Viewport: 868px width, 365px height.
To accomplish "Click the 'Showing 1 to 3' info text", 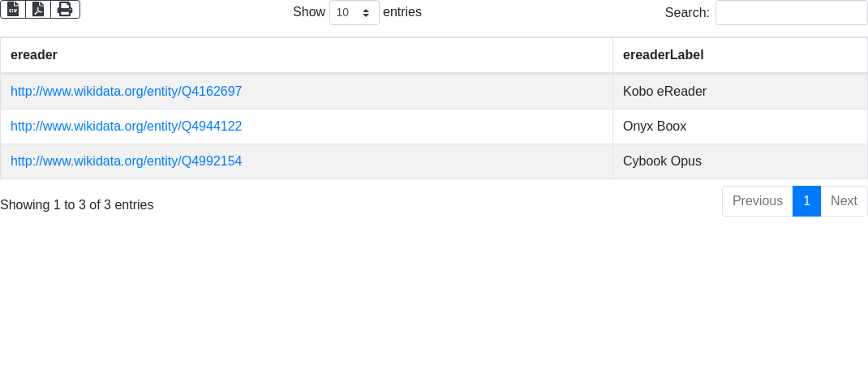I will pos(77,205).
